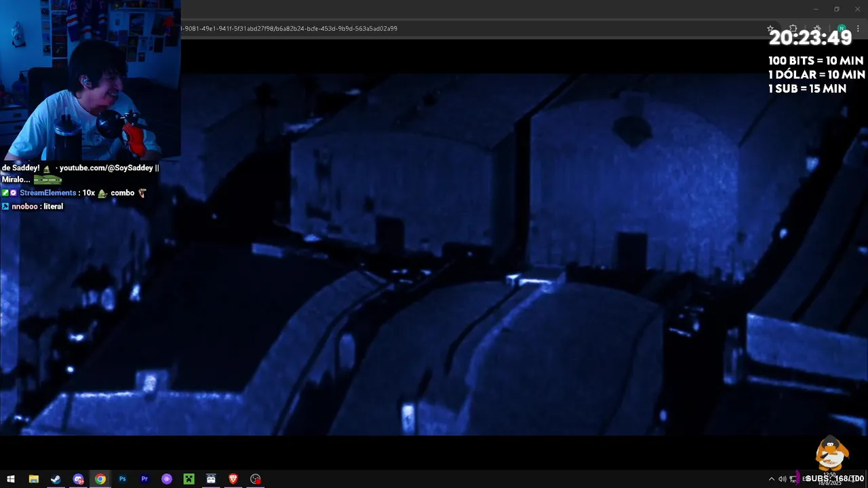Open Chrome's three-dot menu

[x=859, y=29]
